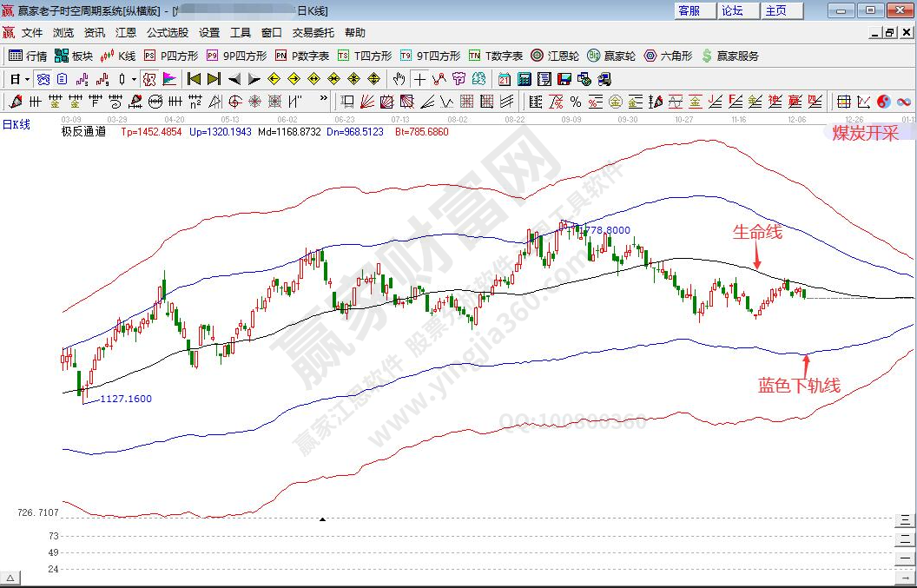Open the 交易委托 menu

[x=313, y=33]
